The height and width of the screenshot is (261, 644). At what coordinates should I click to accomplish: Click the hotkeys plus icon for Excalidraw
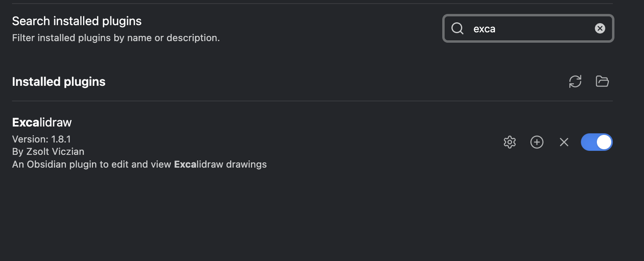pos(537,142)
